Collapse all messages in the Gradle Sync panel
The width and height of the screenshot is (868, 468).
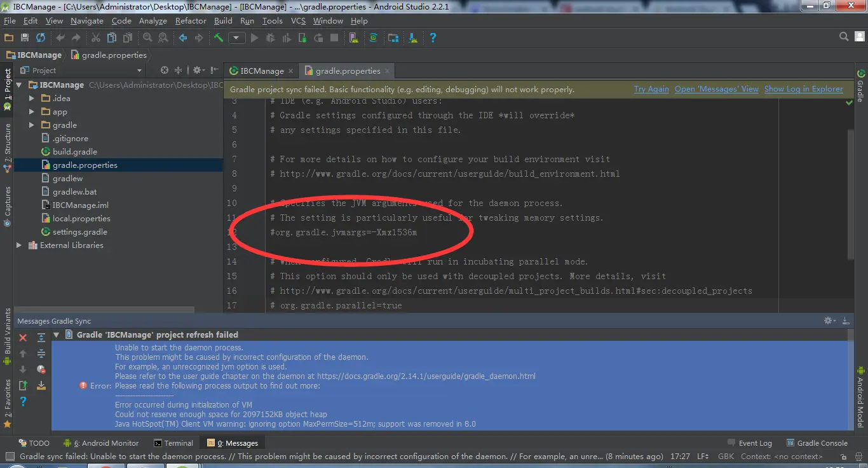point(41,354)
